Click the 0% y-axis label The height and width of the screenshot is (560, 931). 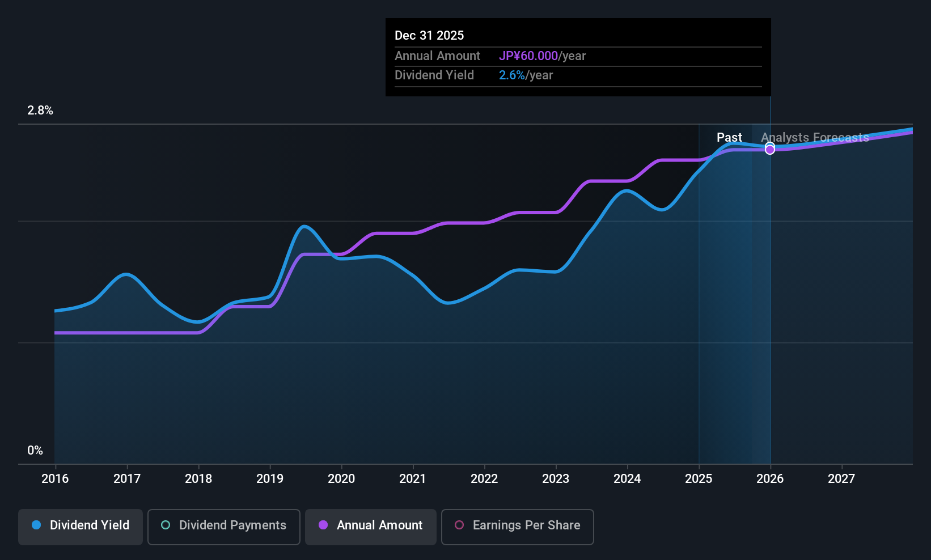[35, 451]
